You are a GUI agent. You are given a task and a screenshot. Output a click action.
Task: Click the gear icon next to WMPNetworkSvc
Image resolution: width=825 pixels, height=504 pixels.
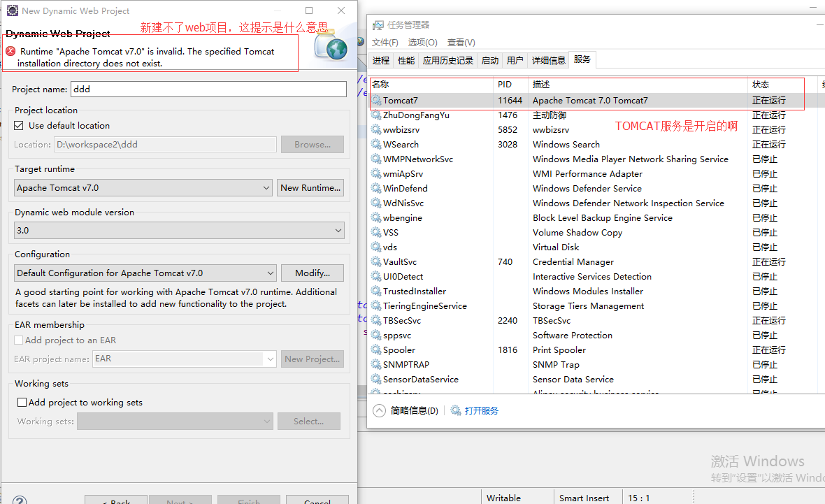click(376, 159)
